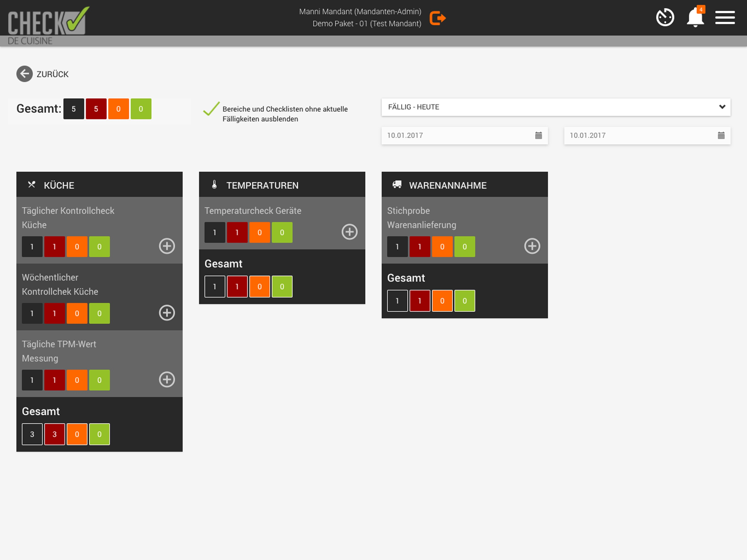
Task: Open the KÜCHE area header
Action: click(x=99, y=184)
